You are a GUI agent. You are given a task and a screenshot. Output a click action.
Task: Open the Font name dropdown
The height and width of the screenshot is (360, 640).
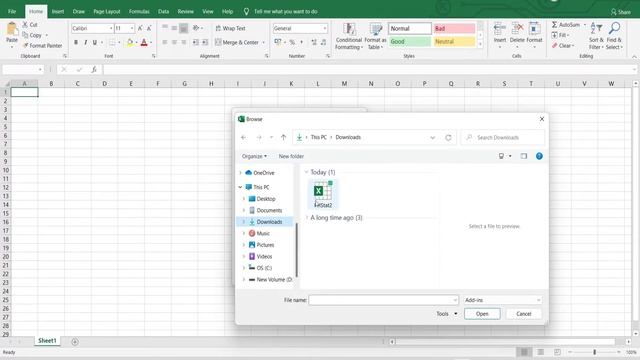(x=111, y=28)
